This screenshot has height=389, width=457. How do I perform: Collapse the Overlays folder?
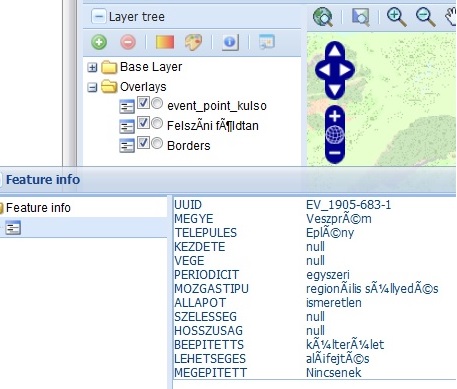pos(92,87)
